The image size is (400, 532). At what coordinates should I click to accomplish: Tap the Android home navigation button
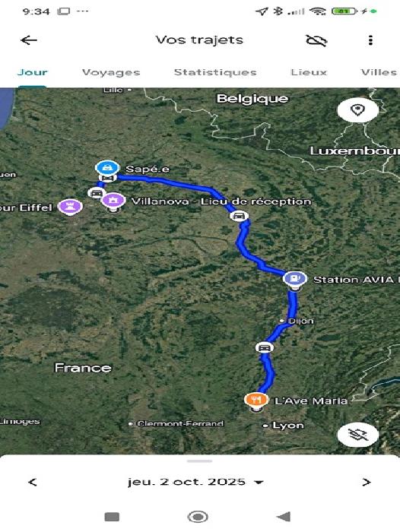tap(198, 517)
